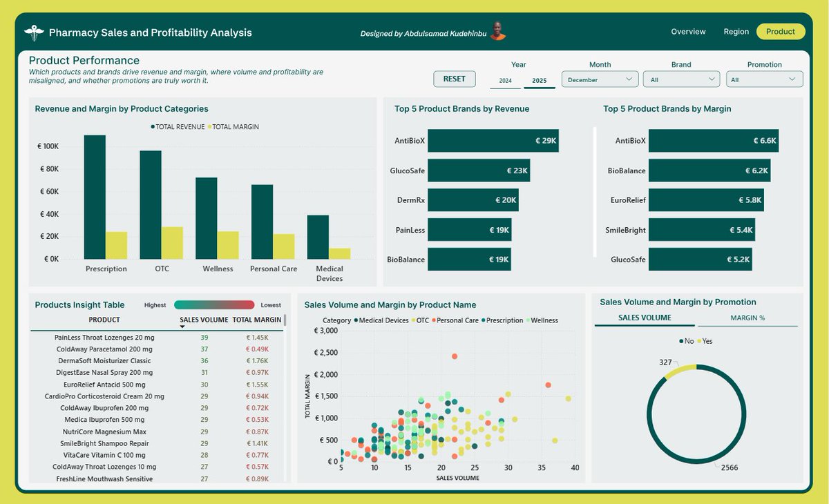Sort table by TOTAL MARGIN column
This screenshot has height=504, width=829.
[257, 320]
